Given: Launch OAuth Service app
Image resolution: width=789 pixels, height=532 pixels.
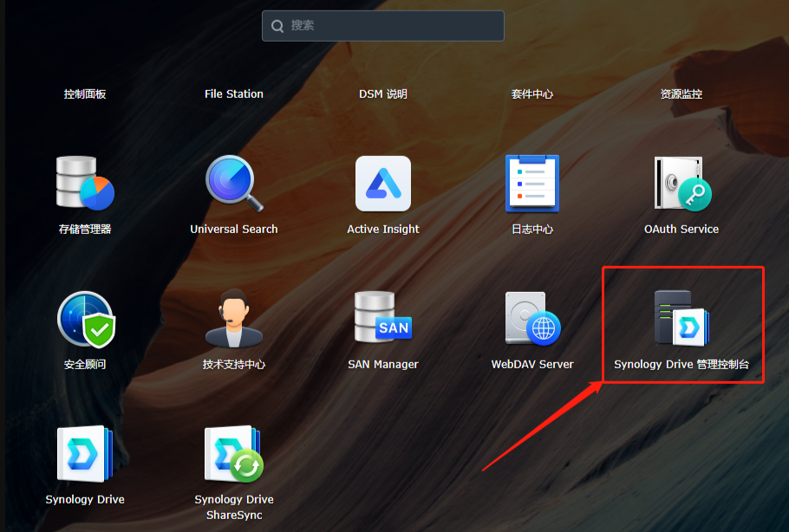Looking at the screenshot, I should [681, 184].
